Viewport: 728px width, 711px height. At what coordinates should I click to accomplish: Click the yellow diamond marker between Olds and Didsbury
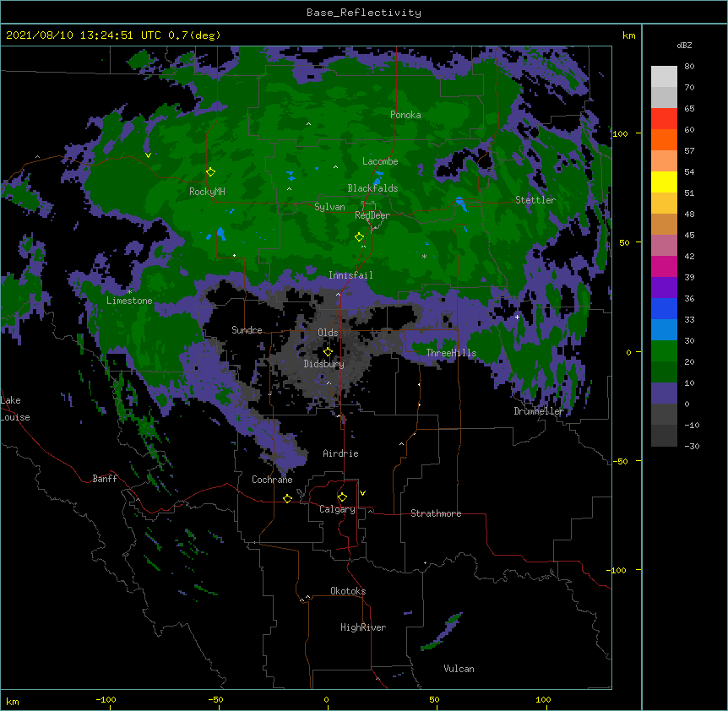pyautogui.click(x=328, y=351)
